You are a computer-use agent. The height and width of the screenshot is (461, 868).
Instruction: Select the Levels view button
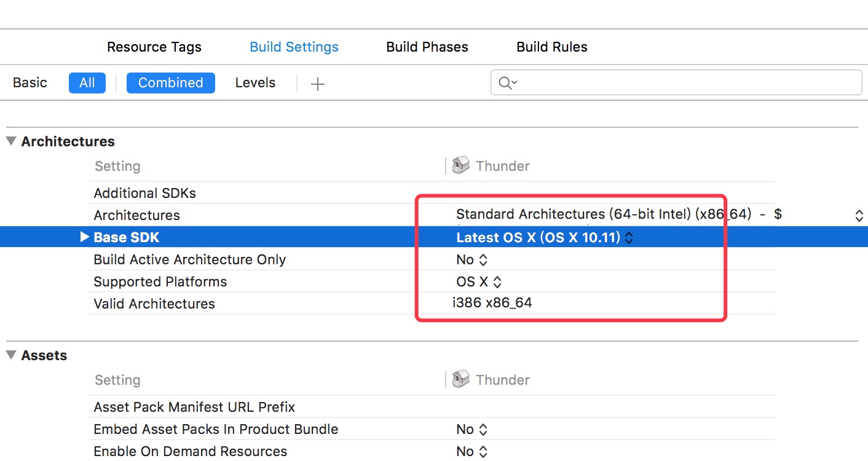(255, 82)
